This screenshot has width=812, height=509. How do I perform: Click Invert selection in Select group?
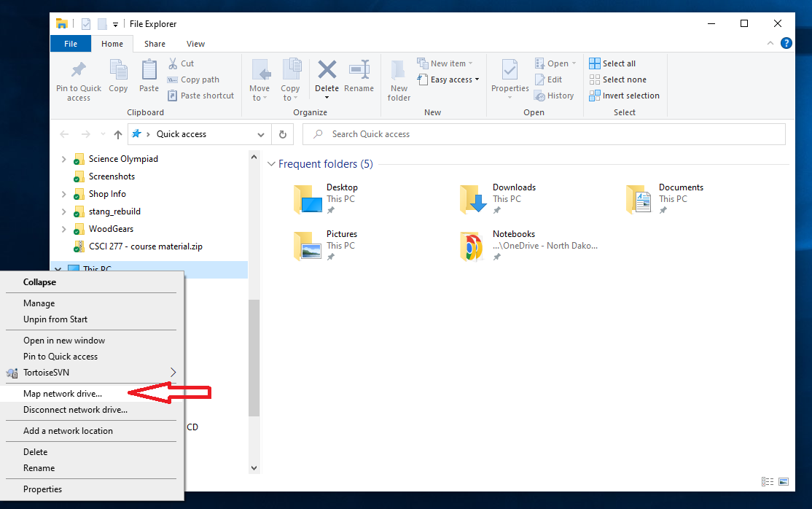coord(630,96)
